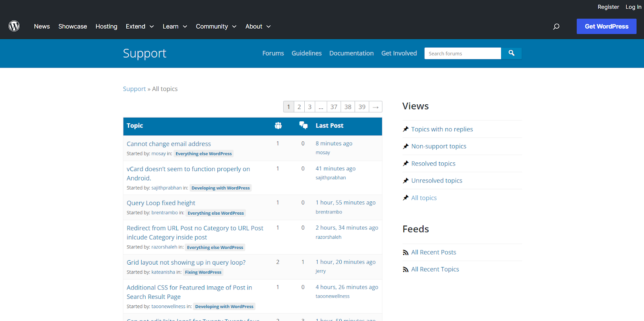Viewport: 644px width, 321px height.
Task: Click pin icon beside All topics
Action: coord(406,198)
